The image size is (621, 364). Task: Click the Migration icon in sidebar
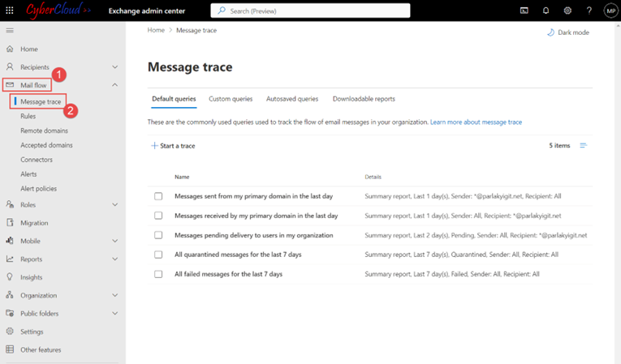click(x=10, y=222)
